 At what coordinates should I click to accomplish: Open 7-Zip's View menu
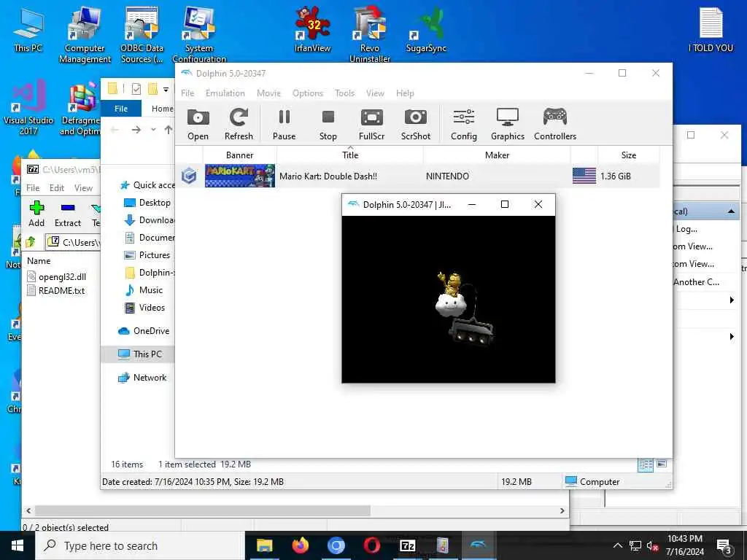(83, 188)
